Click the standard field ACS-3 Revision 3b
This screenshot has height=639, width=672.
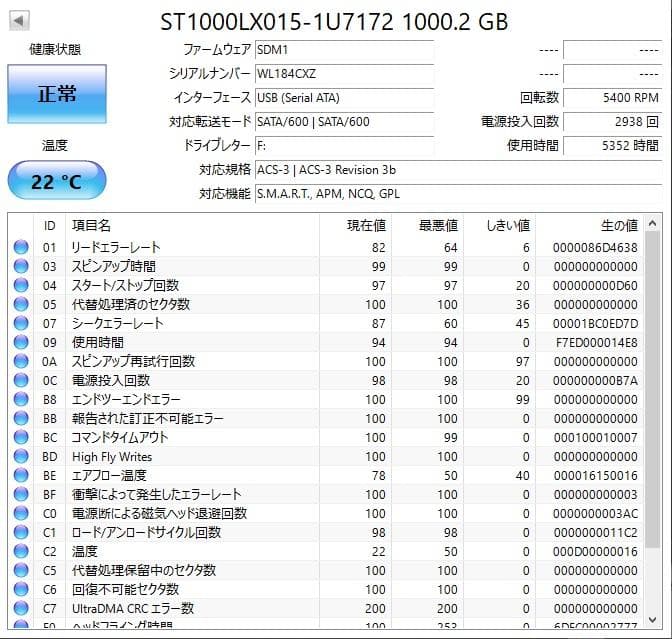coord(459,170)
